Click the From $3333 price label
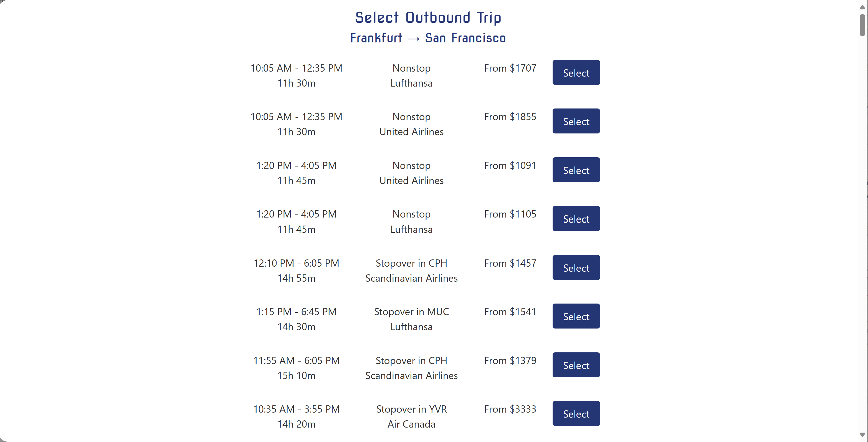Screen dimensions: 868x442 510,409
